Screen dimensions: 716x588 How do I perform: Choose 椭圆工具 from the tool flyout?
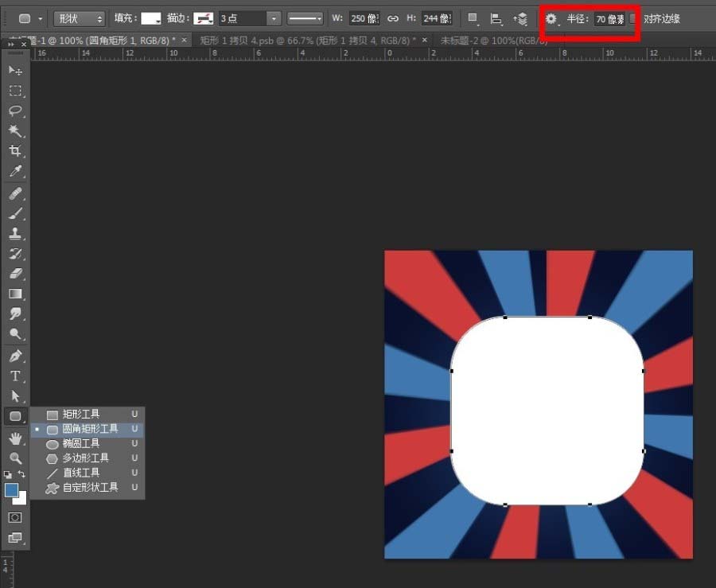pyautogui.click(x=80, y=443)
